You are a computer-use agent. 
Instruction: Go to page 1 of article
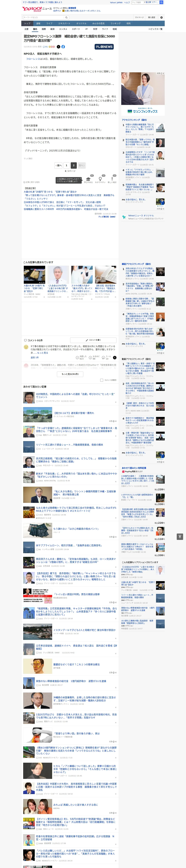tap(66, 165)
